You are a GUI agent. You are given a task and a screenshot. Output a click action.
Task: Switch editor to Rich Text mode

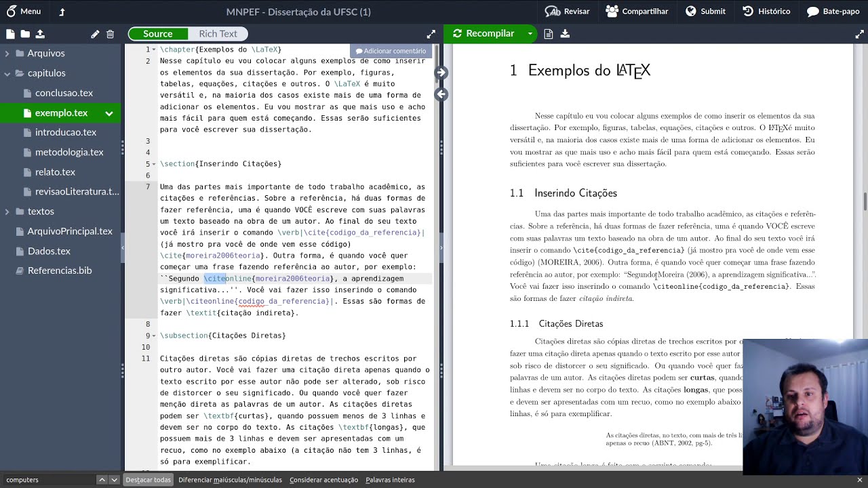(218, 34)
